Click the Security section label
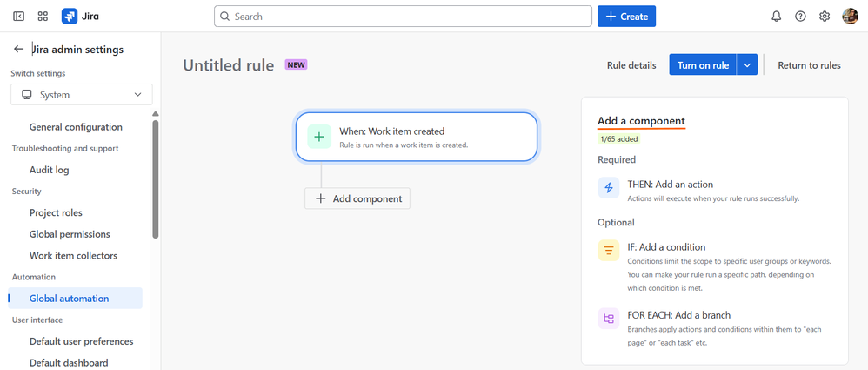 27,191
